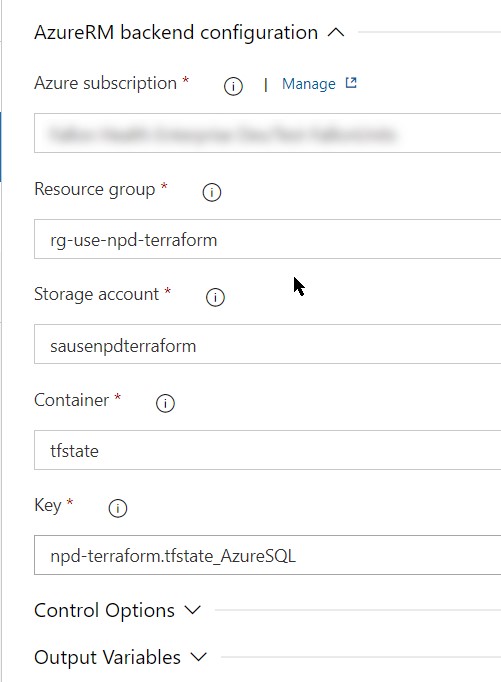Show info icon for Key

tap(117, 508)
